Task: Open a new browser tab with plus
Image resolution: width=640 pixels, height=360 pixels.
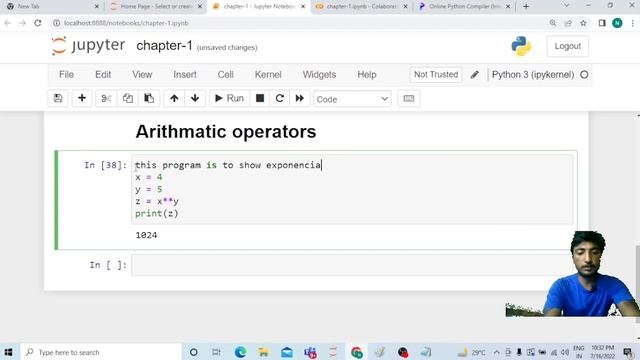Action: coord(526,7)
